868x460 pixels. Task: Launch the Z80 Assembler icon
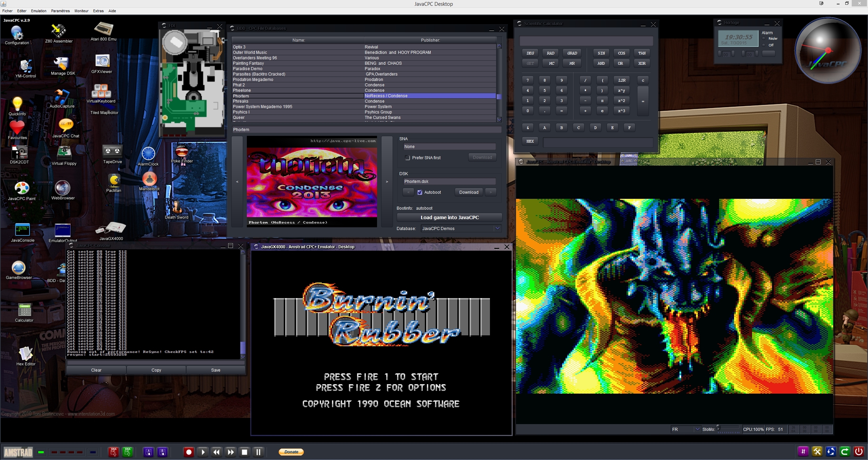59,33
